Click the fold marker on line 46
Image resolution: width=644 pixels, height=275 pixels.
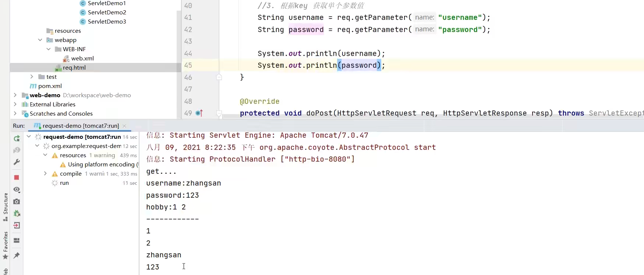click(x=219, y=77)
